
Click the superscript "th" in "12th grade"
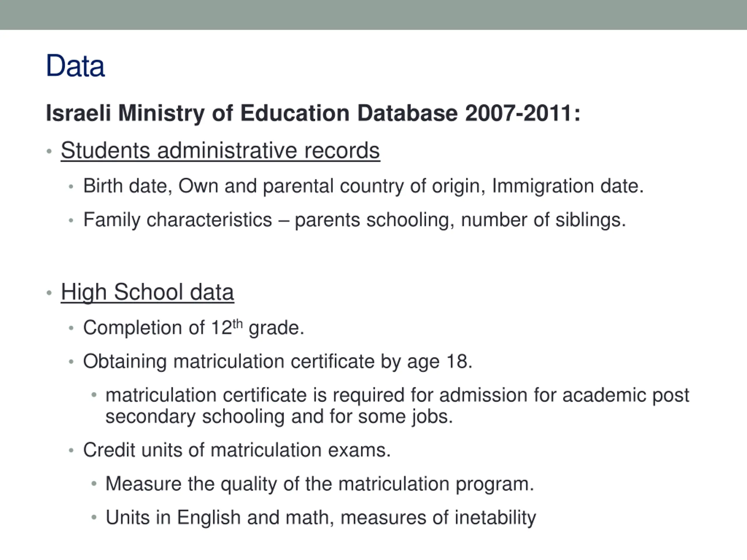click(x=238, y=324)
